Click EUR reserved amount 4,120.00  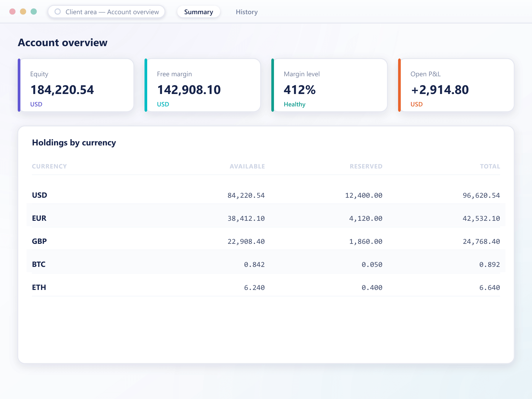point(366,218)
